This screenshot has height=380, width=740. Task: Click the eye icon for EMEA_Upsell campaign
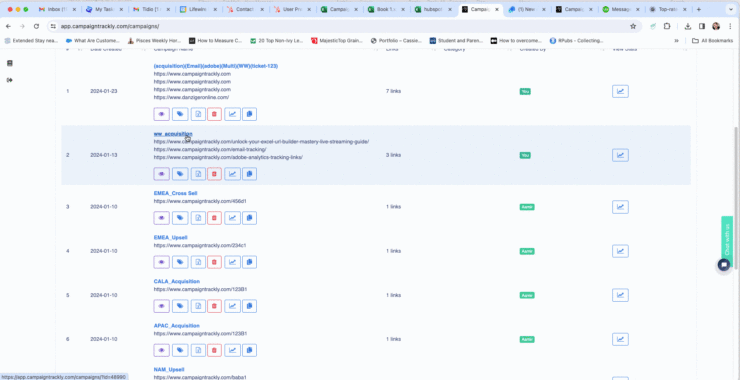(x=161, y=262)
